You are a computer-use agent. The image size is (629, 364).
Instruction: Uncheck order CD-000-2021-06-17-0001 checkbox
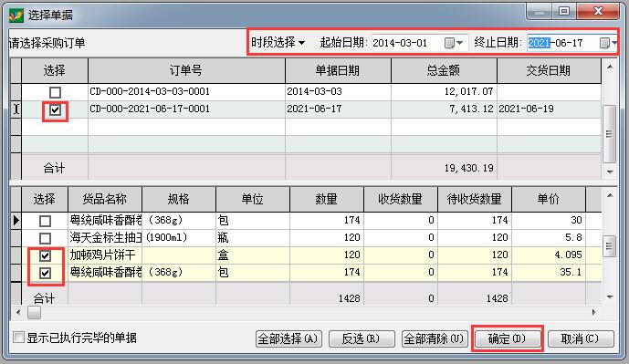[x=55, y=109]
